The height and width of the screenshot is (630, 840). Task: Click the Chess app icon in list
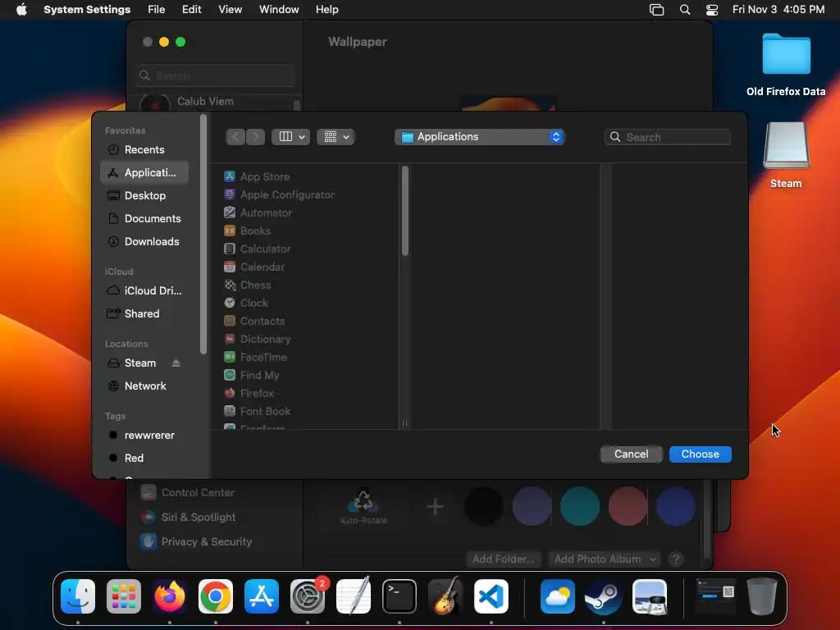tap(230, 285)
